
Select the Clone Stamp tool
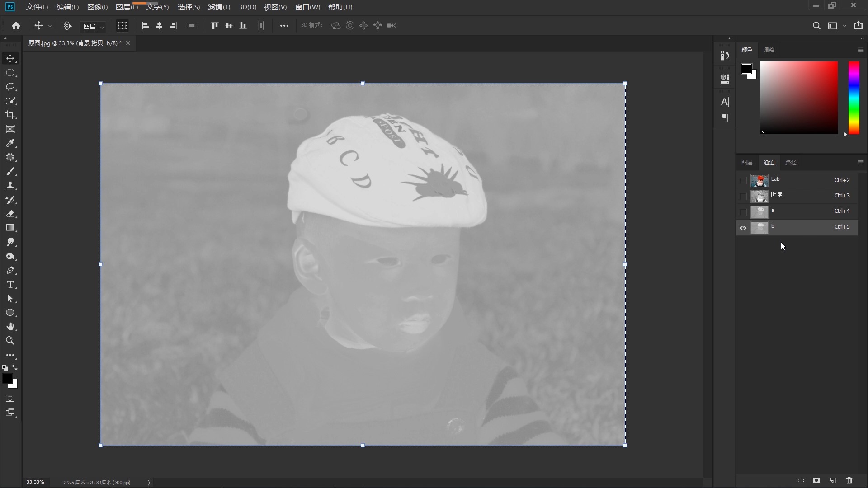point(10,186)
